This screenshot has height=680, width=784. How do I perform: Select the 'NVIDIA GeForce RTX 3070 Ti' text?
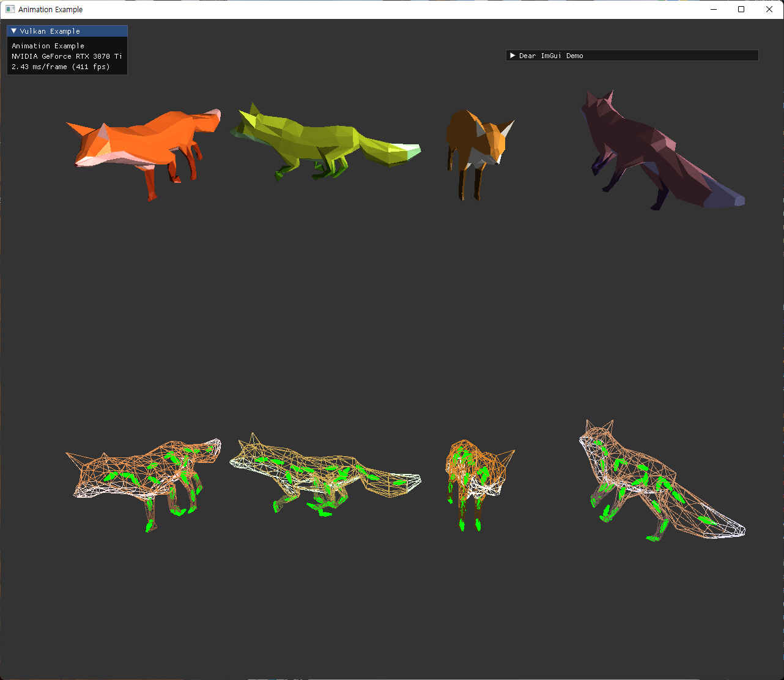click(67, 56)
